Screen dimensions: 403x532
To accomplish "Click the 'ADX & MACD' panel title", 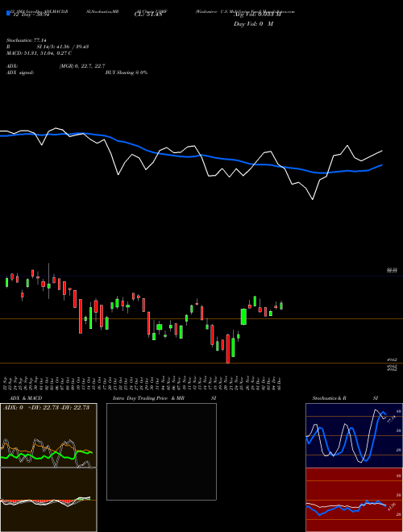I will pyautogui.click(x=26, y=398).
